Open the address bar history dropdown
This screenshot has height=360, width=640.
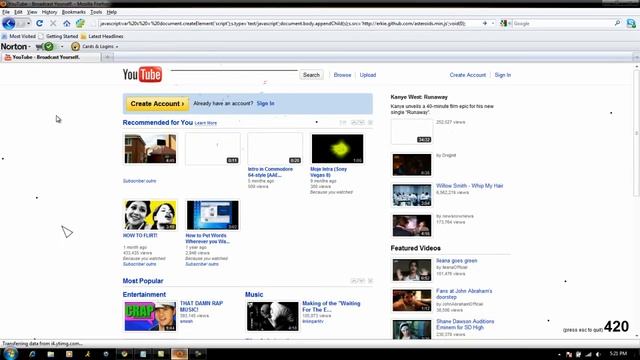pyautogui.click(x=493, y=23)
